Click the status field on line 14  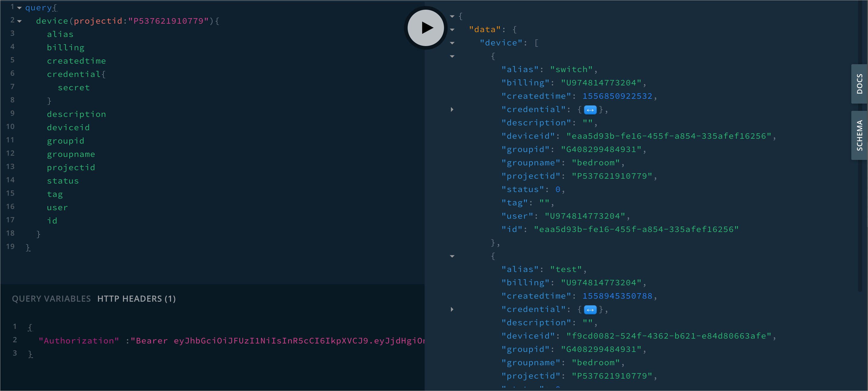63,181
